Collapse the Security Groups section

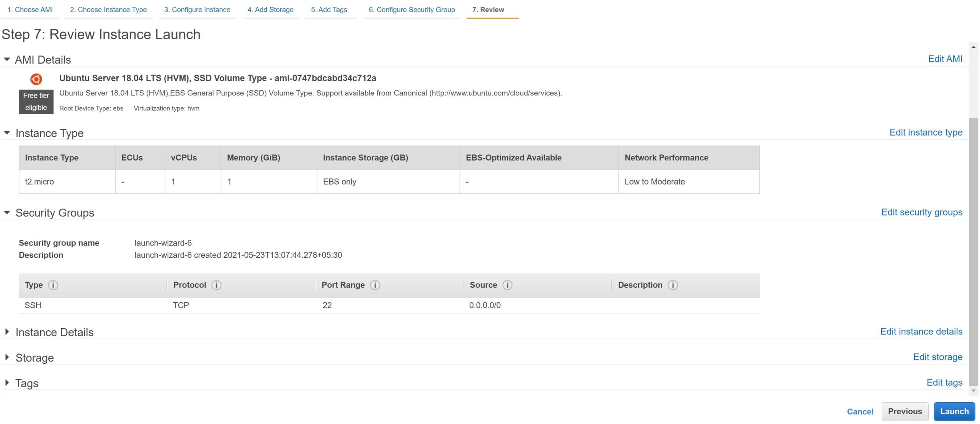tap(7, 213)
